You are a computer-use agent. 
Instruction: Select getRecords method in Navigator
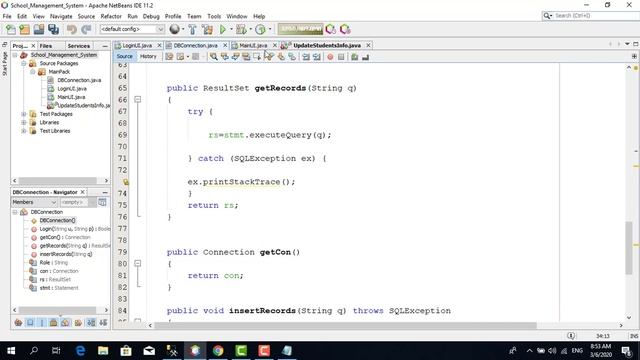pos(71,246)
